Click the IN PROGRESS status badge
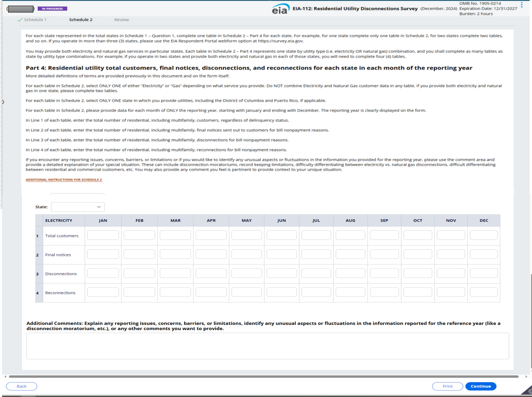The width and height of the screenshot is (532, 397). pos(52,9)
